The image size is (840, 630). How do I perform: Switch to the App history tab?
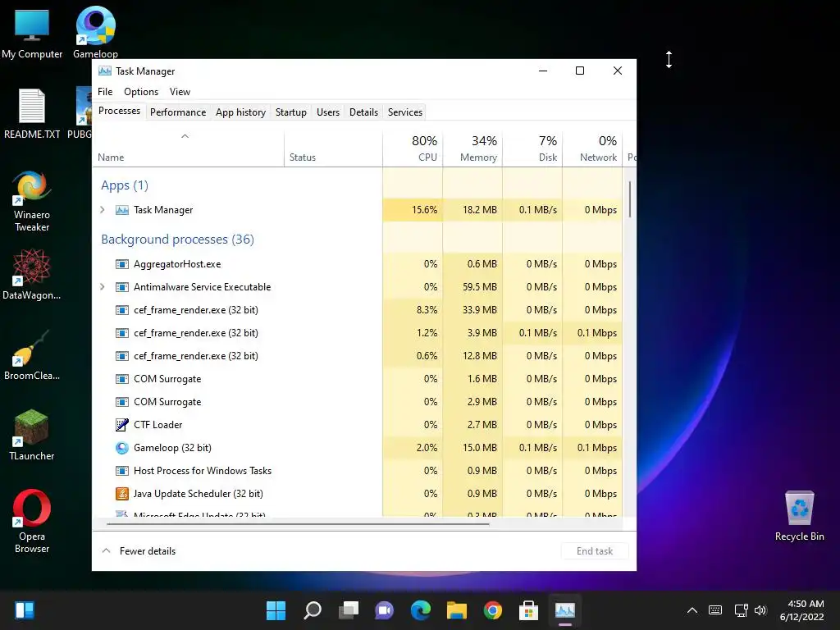(x=240, y=112)
